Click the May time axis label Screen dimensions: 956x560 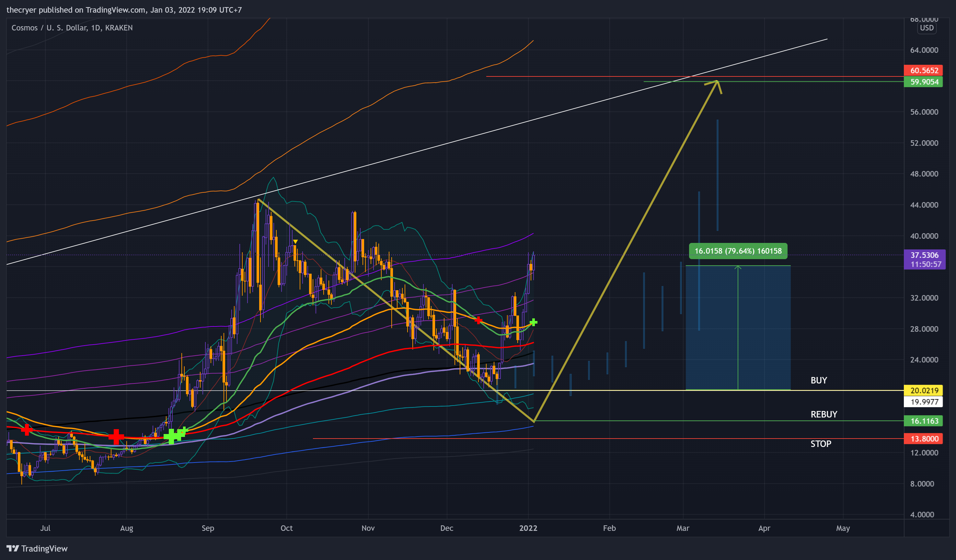[x=843, y=528]
